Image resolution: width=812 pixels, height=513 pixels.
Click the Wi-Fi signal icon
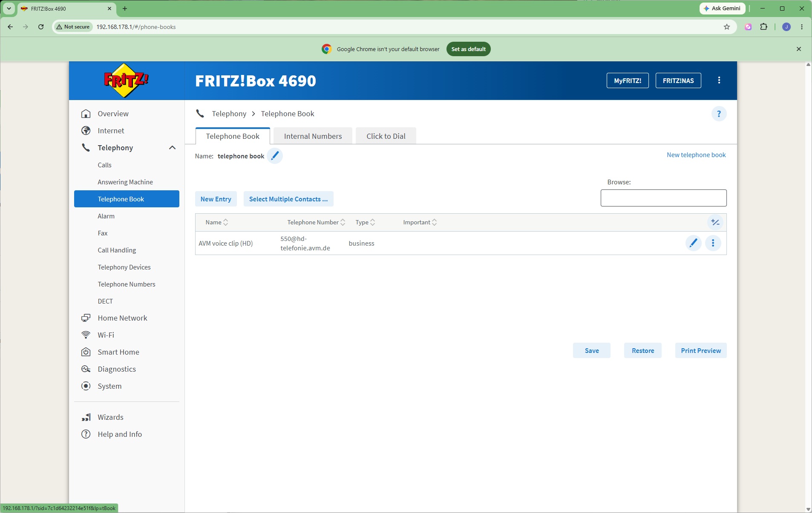(86, 335)
